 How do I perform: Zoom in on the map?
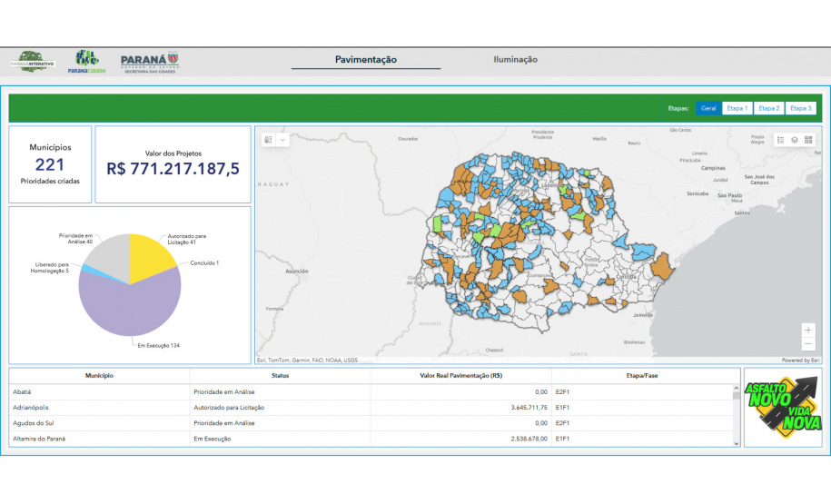pos(808,330)
